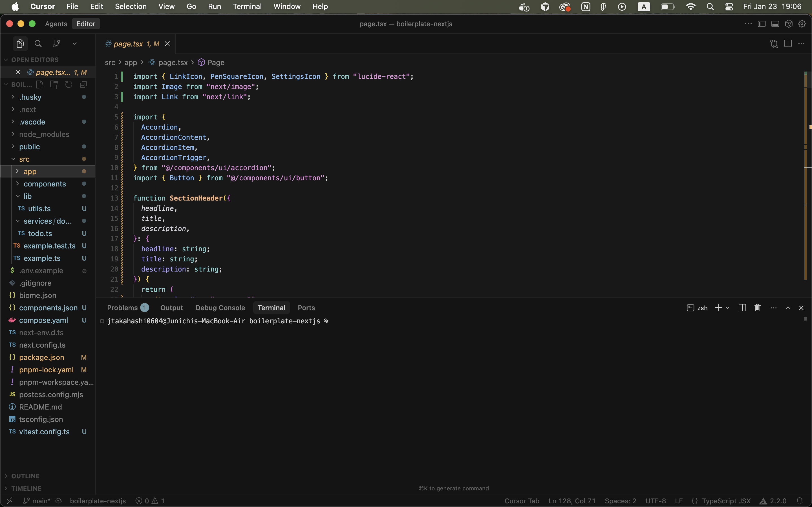Kill terminal with trash icon
812x507 pixels.
(x=757, y=308)
